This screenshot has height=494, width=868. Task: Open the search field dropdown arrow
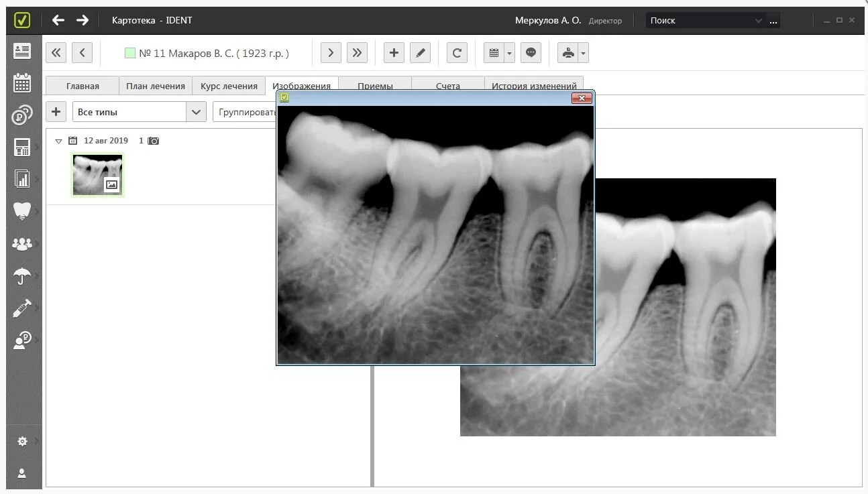tap(759, 21)
